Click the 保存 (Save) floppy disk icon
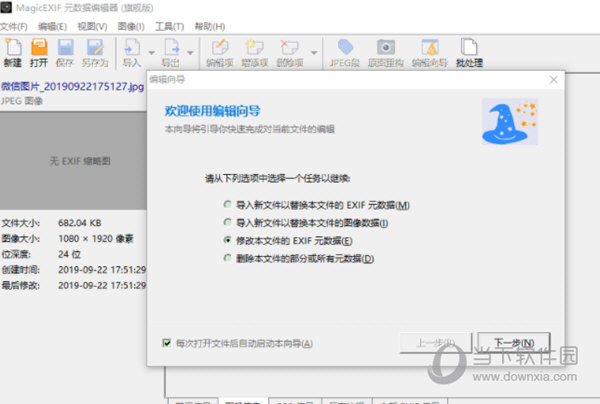600x404 pixels. [x=65, y=47]
